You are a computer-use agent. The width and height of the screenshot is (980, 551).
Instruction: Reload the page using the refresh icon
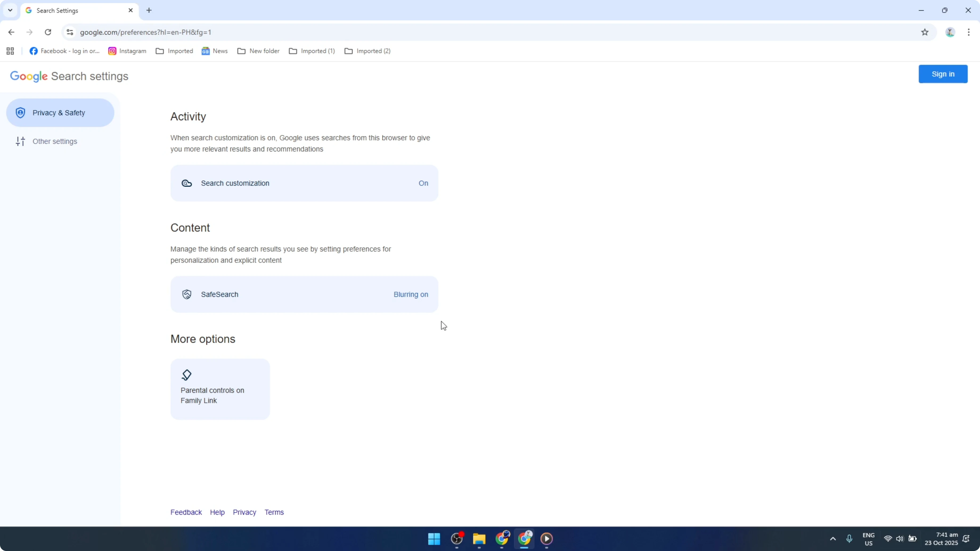pos(48,32)
